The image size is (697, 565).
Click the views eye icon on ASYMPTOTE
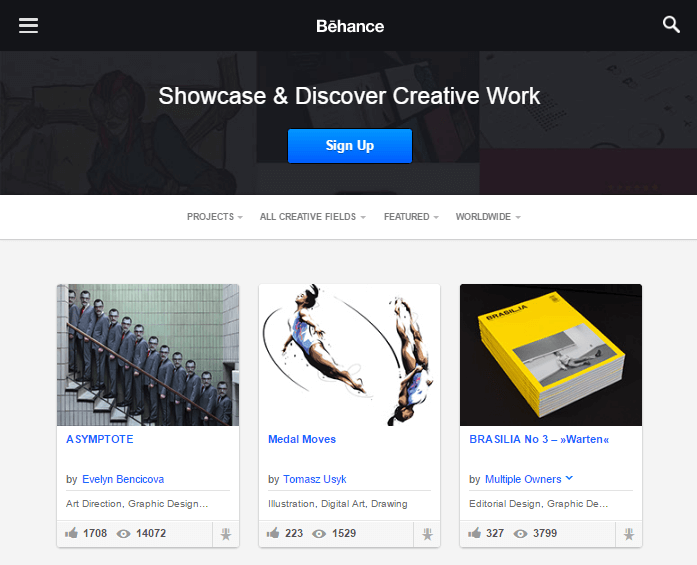pos(123,534)
